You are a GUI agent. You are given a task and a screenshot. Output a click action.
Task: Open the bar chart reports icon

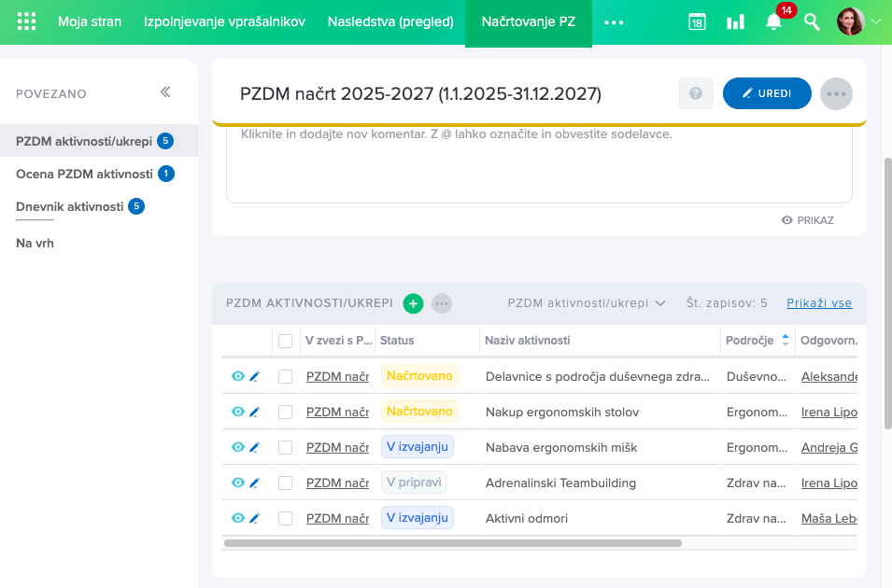[x=735, y=22]
